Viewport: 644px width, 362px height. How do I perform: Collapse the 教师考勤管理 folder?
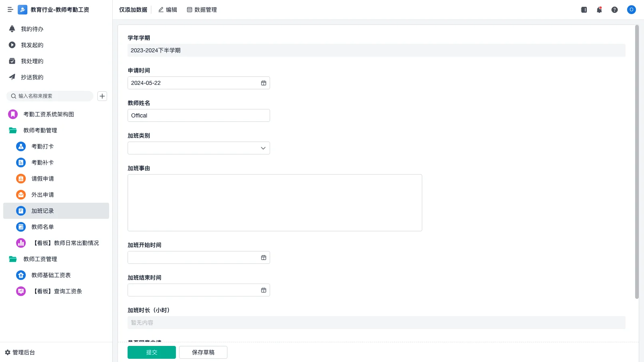point(40,130)
